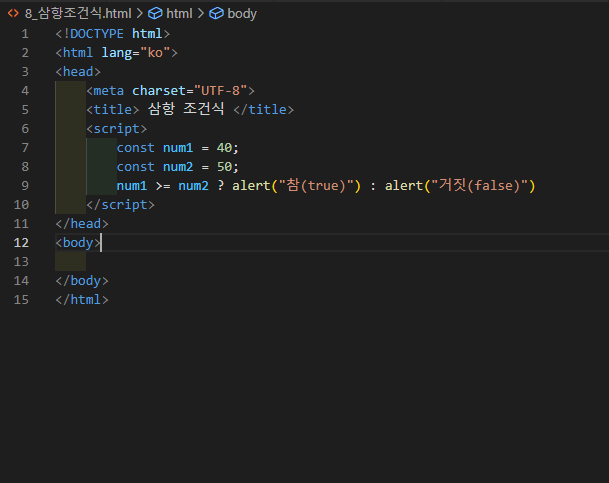
Task: Click the closing </html> tag
Action: click(x=82, y=300)
